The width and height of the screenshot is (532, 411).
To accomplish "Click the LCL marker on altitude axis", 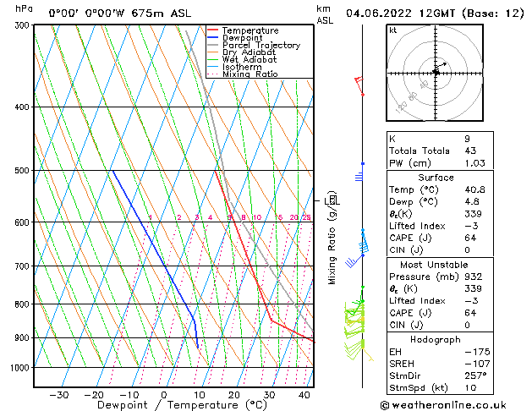I will pos(332,200).
